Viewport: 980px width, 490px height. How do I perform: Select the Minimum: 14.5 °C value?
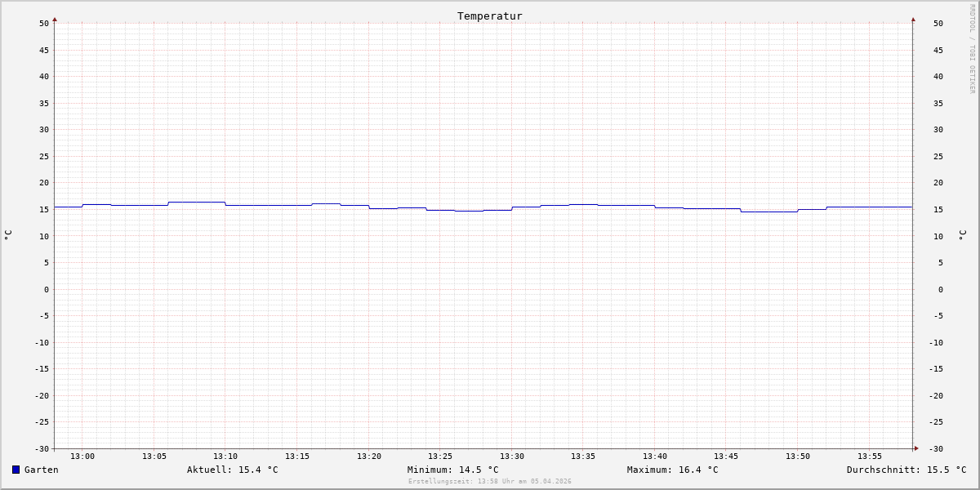point(453,470)
